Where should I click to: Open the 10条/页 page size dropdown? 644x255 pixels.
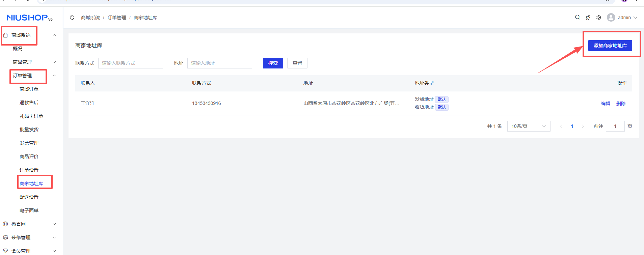[x=529, y=126]
